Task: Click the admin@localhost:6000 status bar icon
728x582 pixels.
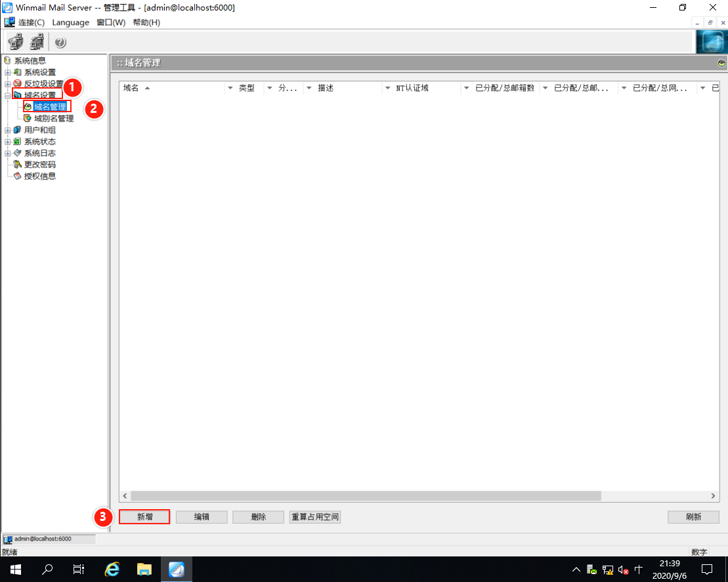Action: click(7, 539)
